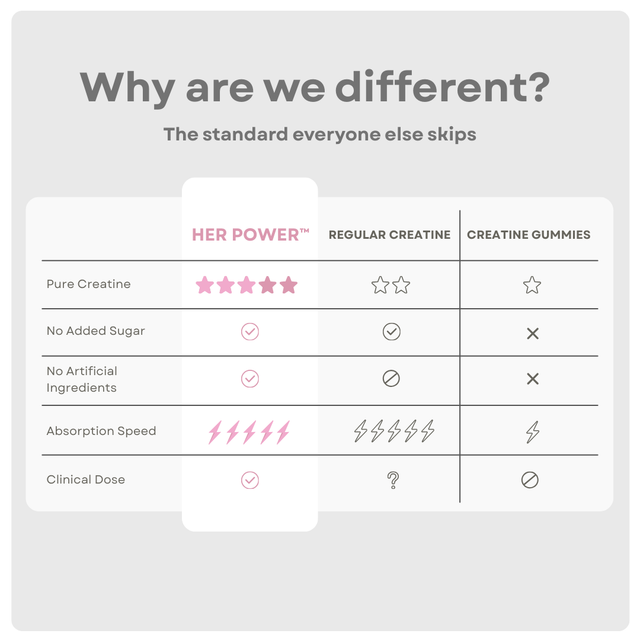
Task: Select Creatine Gummies' No Artificial Ingredients X mark
Action: pyautogui.click(x=532, y=379)
